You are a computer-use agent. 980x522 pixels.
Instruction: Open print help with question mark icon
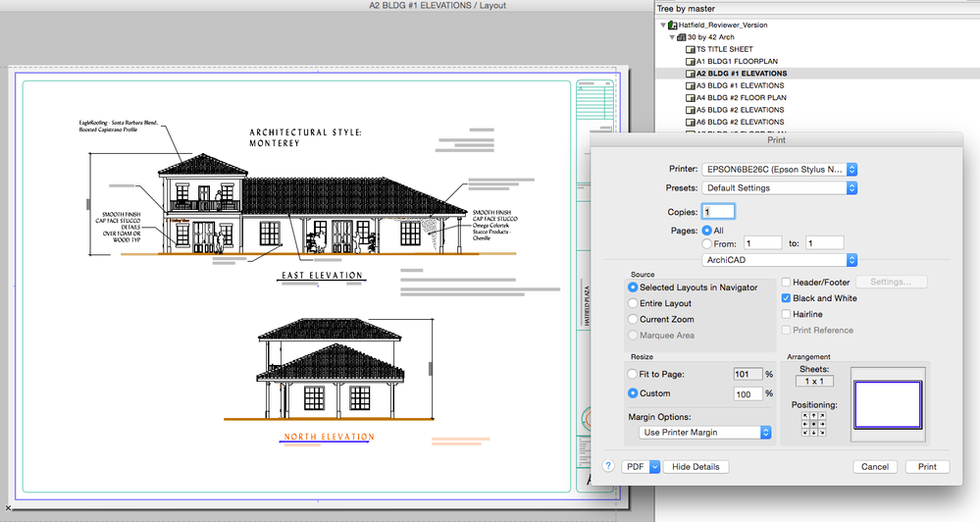click(609, 467)
